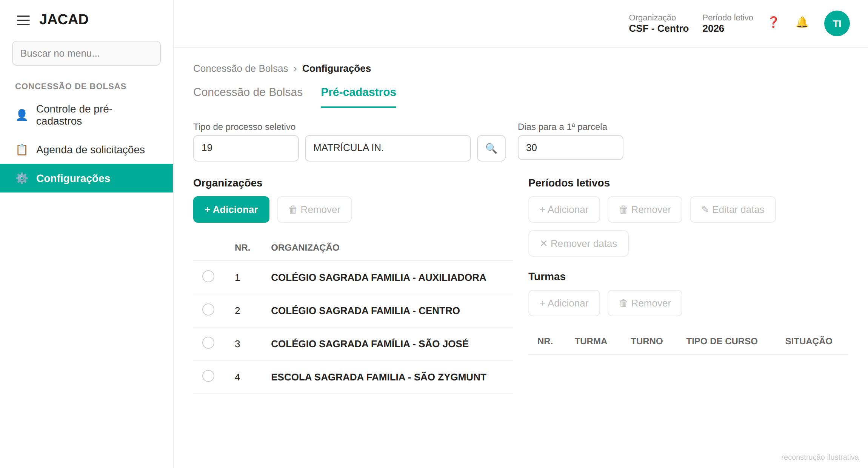Open the hamburger menu icon
The height and width of the screenshot is (468, 868).
point(23,20)
